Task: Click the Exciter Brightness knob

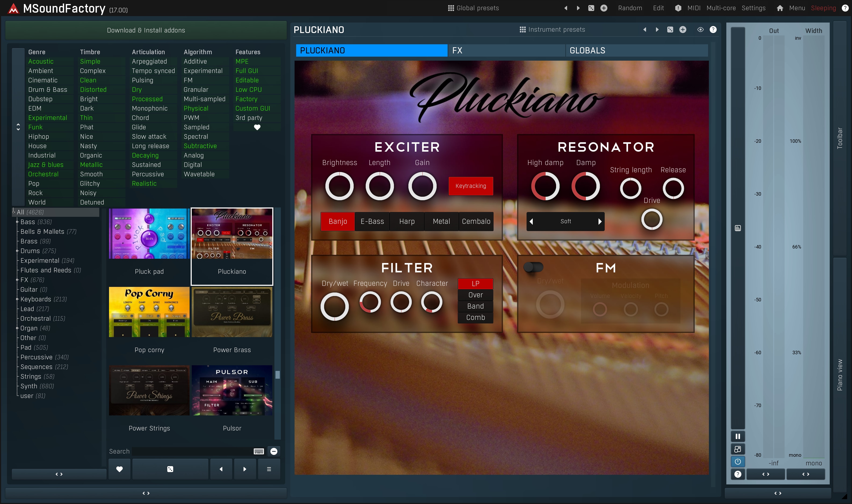Action: [339, 186]
